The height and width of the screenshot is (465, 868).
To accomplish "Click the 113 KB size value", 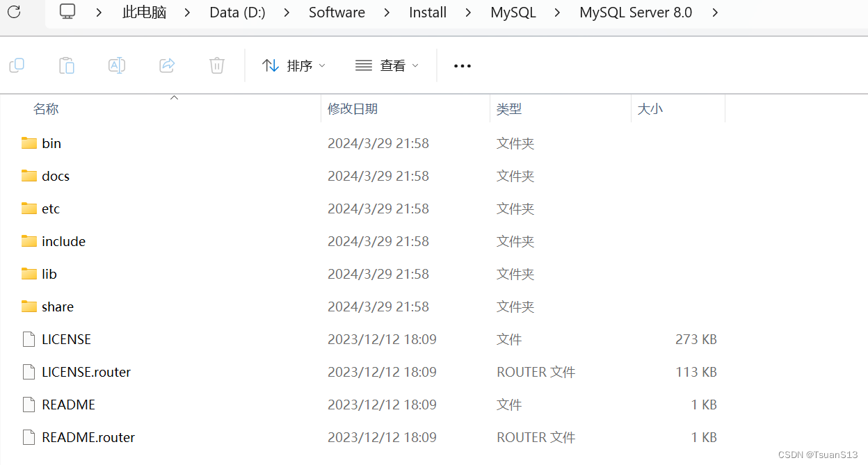I will [696, 372].
